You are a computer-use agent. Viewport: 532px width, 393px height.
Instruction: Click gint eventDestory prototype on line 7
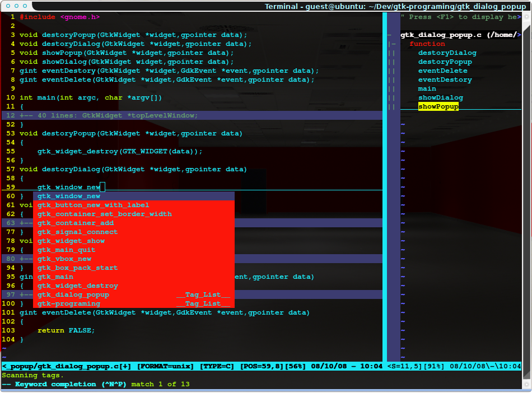tap(169, 71)
